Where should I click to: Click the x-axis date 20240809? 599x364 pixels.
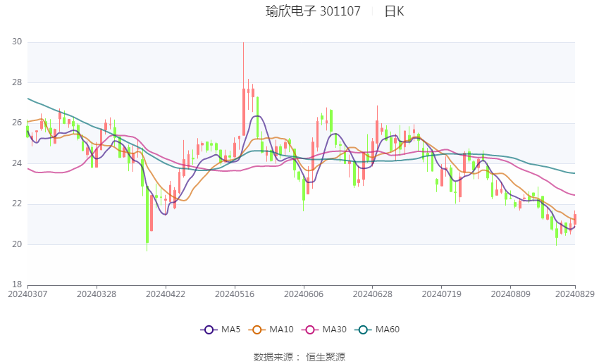click(x=511, y=294)
